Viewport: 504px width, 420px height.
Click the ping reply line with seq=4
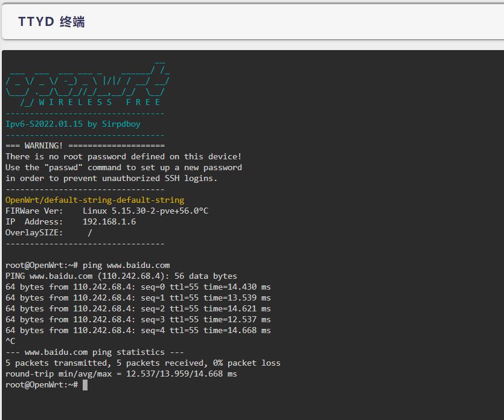(x=138, y=330)
